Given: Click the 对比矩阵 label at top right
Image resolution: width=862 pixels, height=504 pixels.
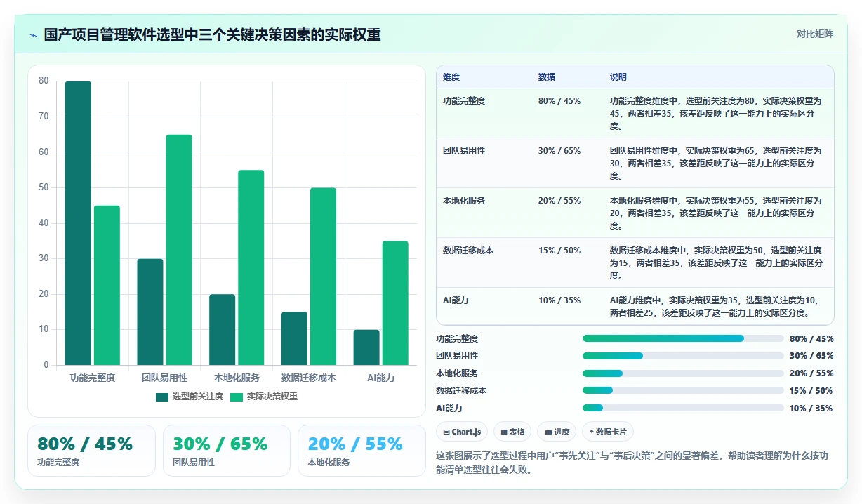Looking at the screenshot, I should click(x=814, y=34).
